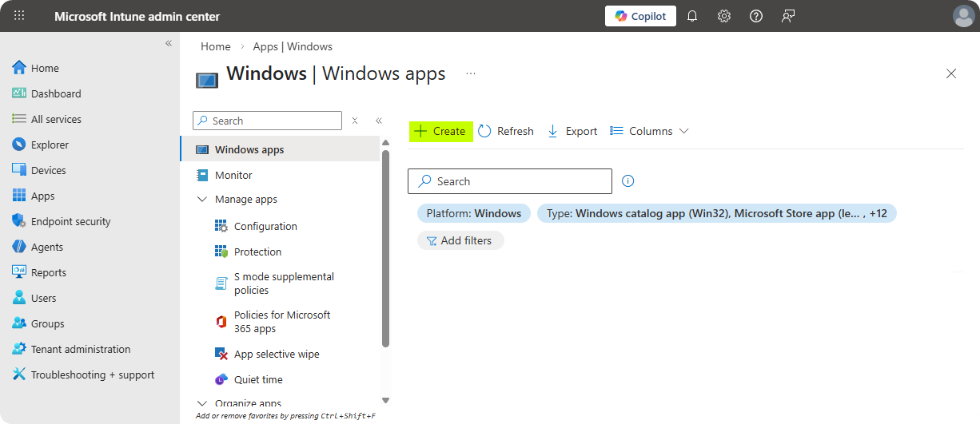Screen dimensions: 980x424
Task: Open the app launcher waffle icon
Action: 20,16
